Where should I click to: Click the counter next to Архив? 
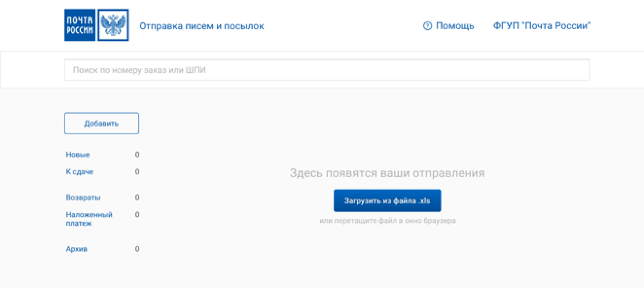click(x=137, y=249)
